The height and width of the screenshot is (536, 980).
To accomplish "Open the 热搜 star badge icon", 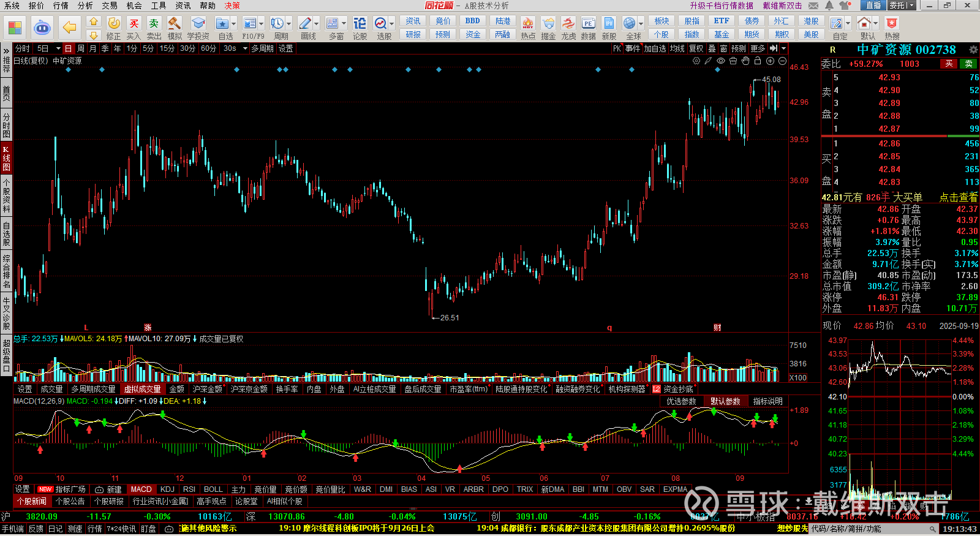I will click(x=892, y=23).
